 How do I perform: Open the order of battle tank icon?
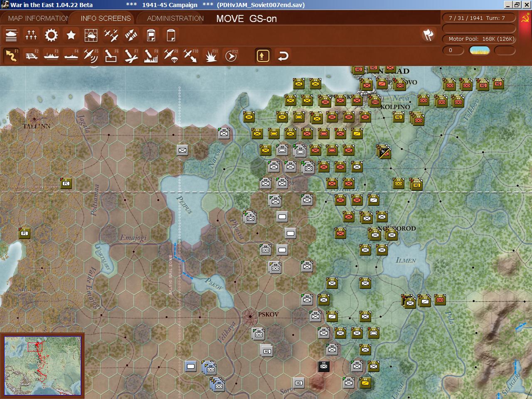click(x=11, y=35)
